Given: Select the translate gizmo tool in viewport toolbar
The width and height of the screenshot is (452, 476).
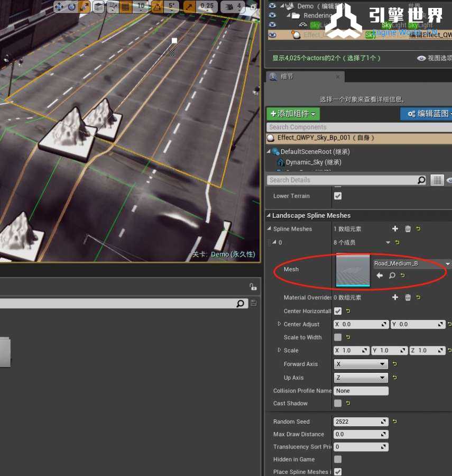Looking at the screenshot, I should click(x=59, y=7).
